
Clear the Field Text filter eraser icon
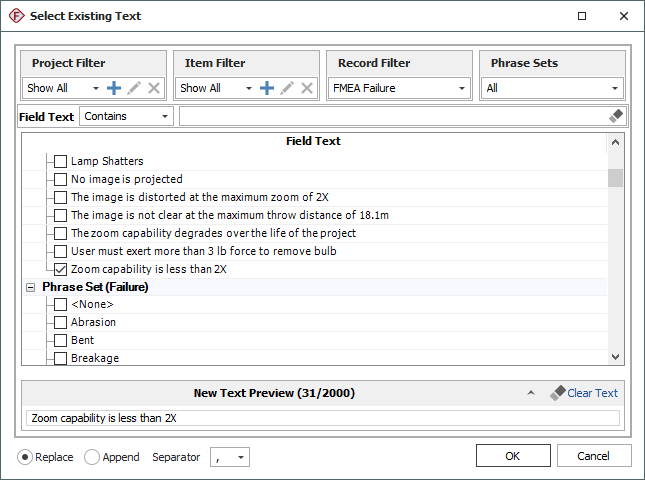(x=616, y=116)
